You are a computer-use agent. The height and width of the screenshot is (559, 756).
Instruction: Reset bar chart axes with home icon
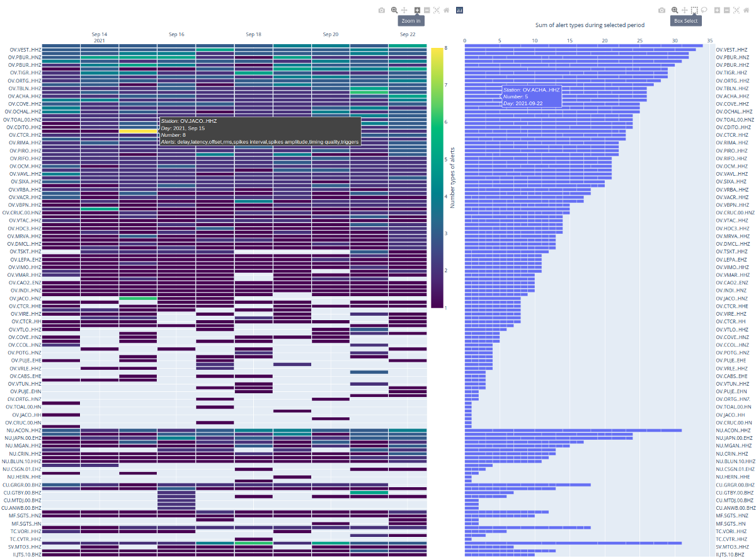tap(747, 10)
